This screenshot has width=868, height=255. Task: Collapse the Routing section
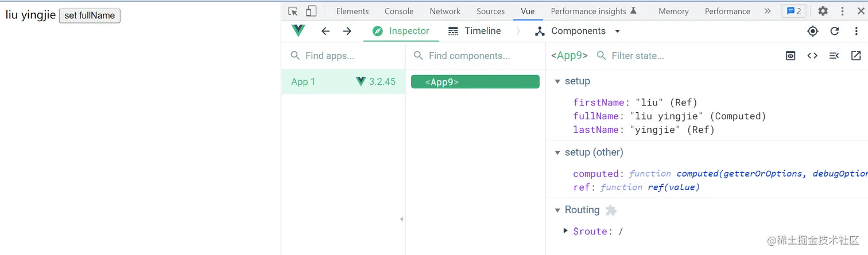pyautogui.click(x=557, y=210)
